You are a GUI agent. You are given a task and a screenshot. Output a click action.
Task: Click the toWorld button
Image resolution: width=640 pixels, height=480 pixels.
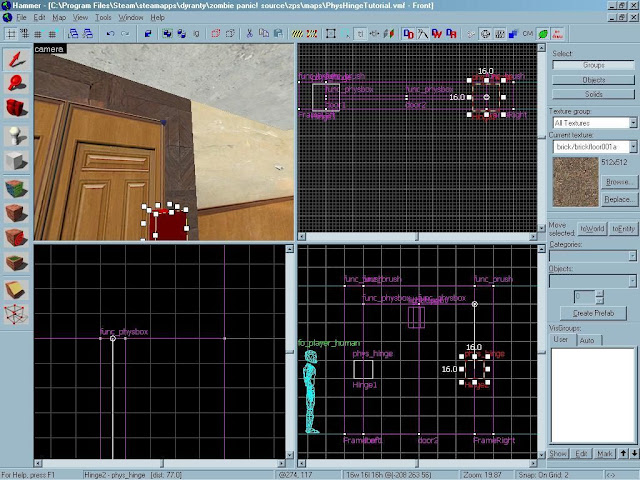[x=593, y=229]
